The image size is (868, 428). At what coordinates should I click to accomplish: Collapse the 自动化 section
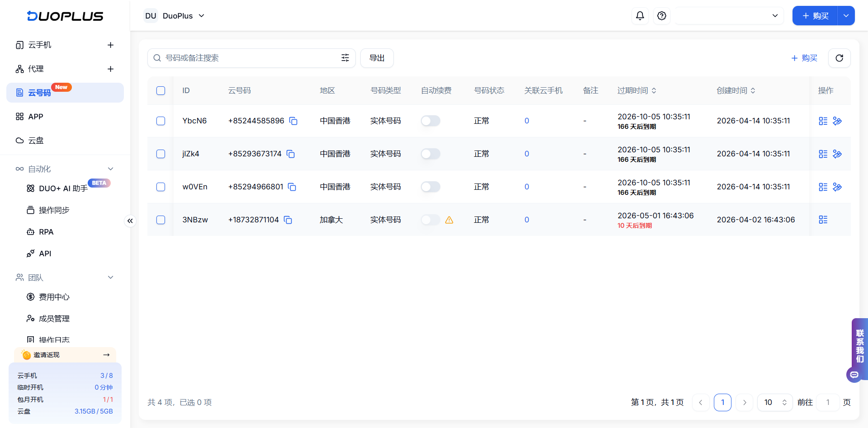[110, 169]
